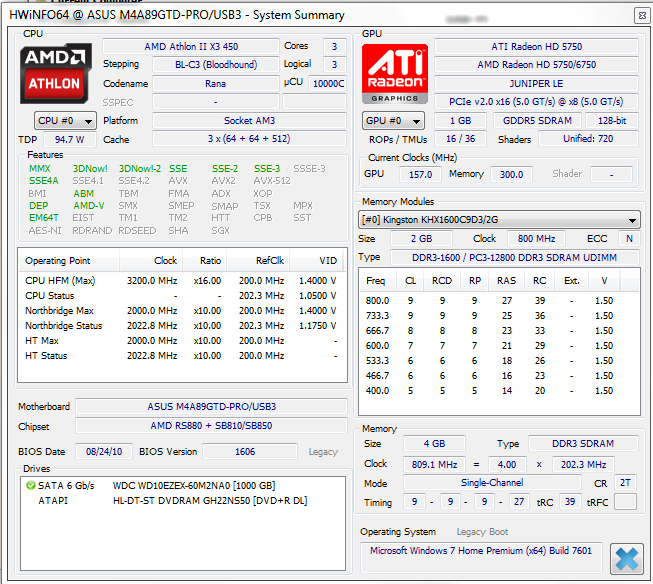This screenshot has height=584, width=653.
Task: Click the 3DNow!-2 feature label
Action: click(140, 169)
